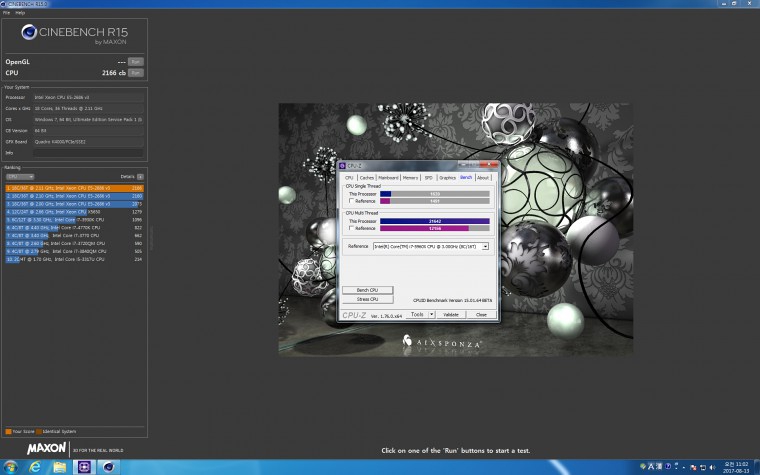Click the OS field showing Windows 7

point(88,119)
